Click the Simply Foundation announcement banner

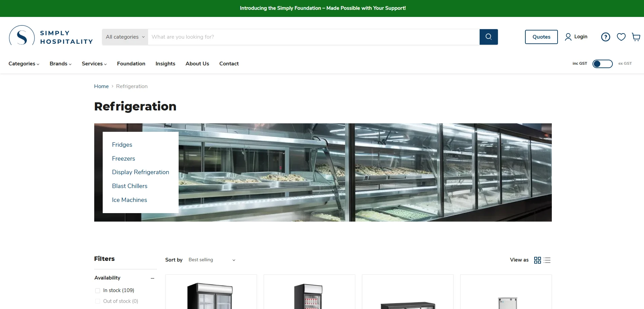[322, 8]
